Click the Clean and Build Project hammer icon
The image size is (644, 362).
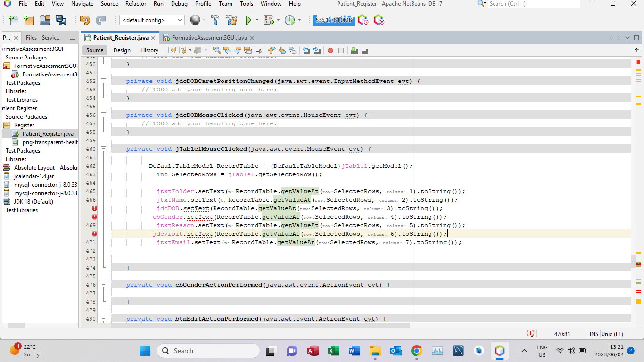point(231,20)
